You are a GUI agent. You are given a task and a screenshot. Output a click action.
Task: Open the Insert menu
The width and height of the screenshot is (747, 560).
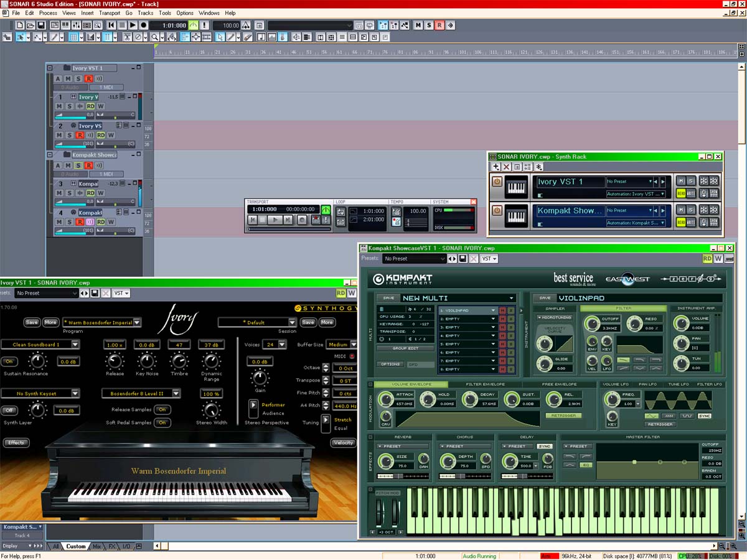click(87, 13)
